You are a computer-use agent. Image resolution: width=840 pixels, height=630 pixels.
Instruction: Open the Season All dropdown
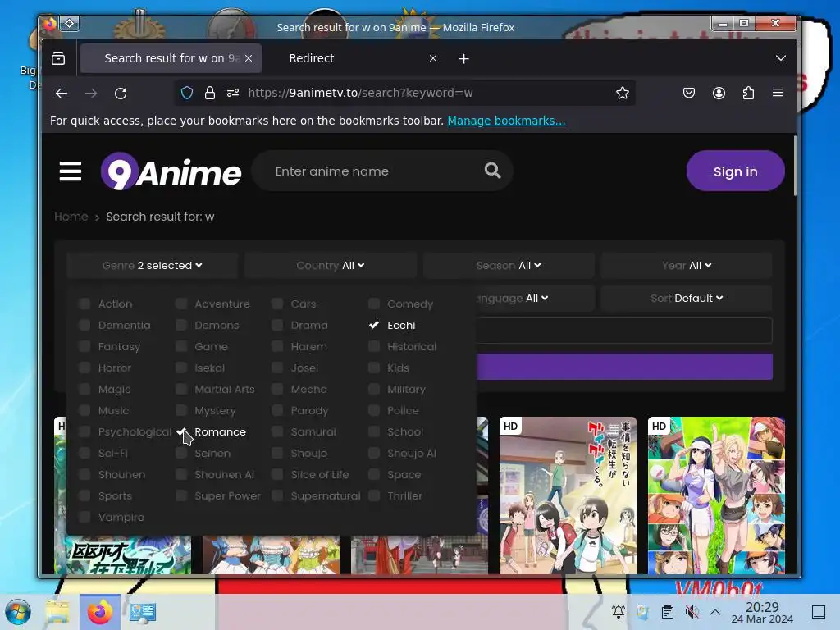(x=509, y=265)
